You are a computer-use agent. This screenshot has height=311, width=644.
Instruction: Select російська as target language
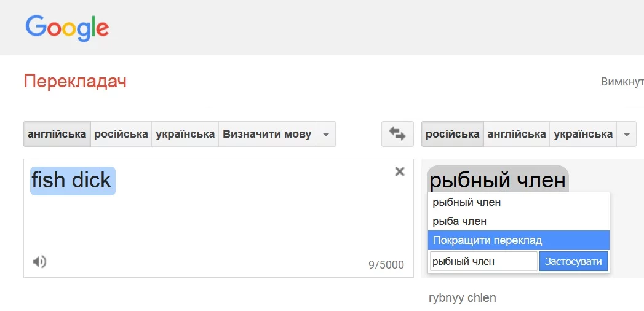coord(453,134)
